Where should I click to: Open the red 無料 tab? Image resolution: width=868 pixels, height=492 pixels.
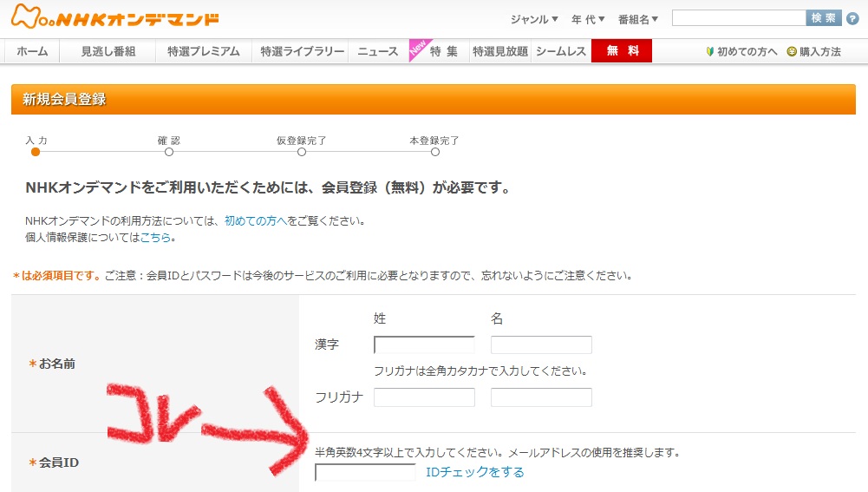tap(622, 50)
